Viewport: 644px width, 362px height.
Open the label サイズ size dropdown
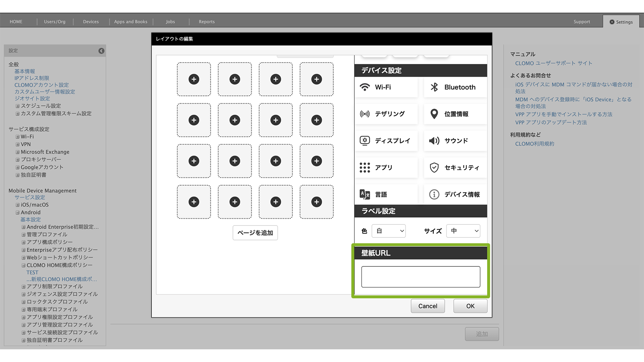point(463,231)
